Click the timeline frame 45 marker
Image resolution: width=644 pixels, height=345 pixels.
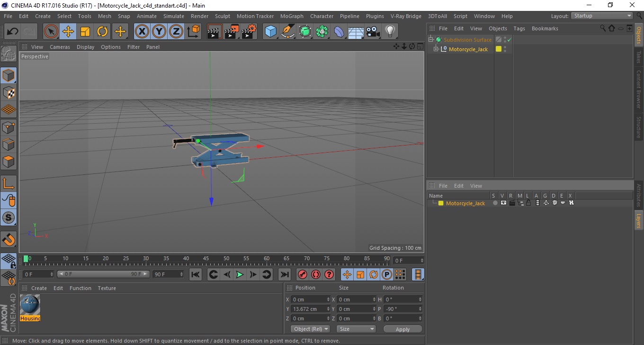[x=206, y=260]
